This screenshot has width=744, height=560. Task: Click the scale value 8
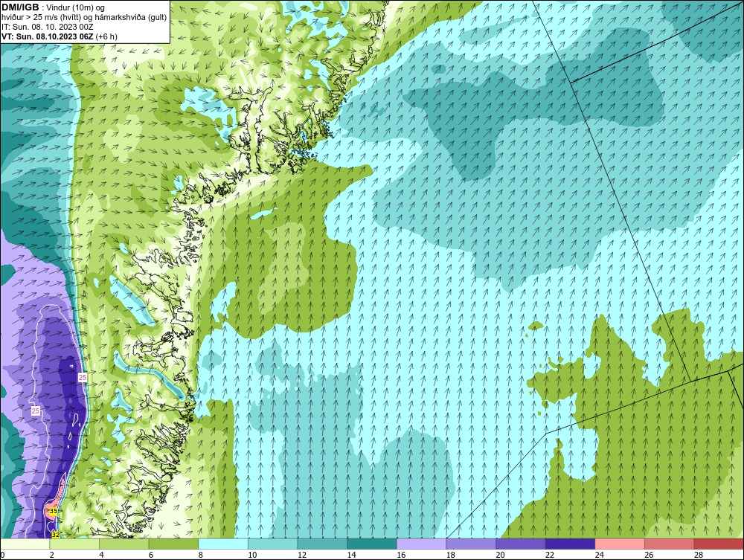point(200,555)
